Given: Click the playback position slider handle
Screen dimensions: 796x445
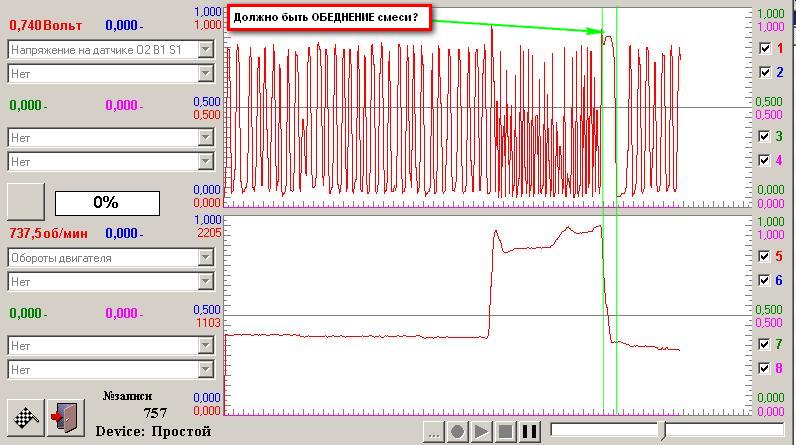Looking at the screenshot, I should click(x=662, y=430).
